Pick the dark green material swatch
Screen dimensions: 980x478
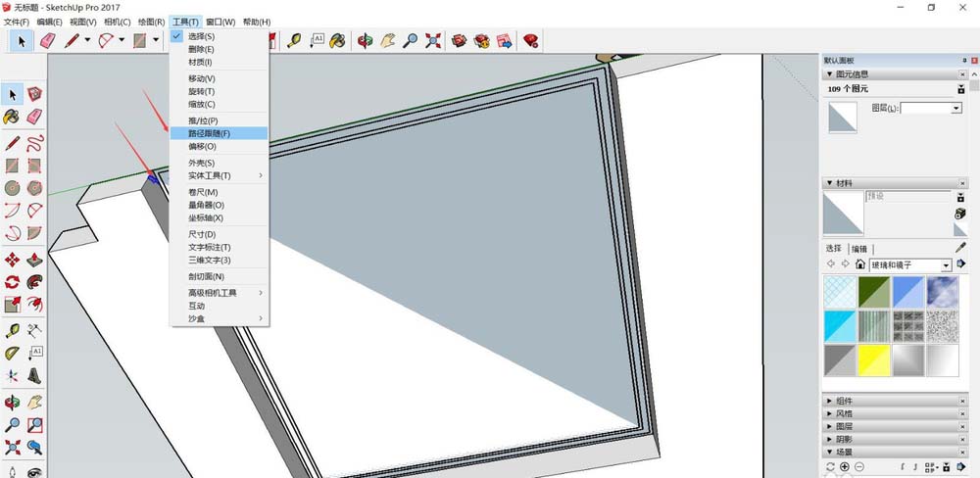[875, 292]
